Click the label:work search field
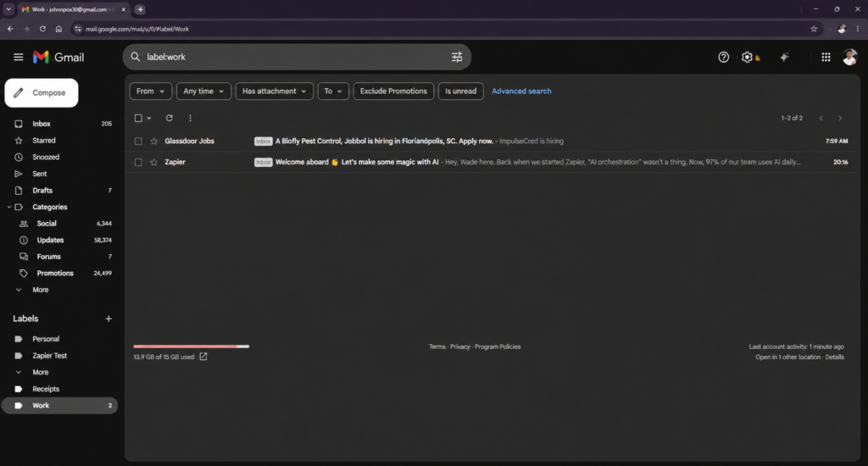Screen dimensions: 868x466 point(296,57)
